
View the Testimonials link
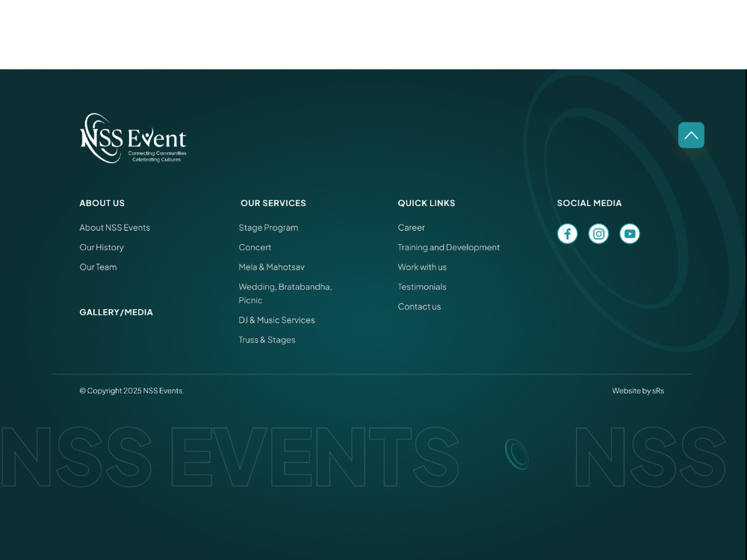pyautogui.click(x=422, y=287)
